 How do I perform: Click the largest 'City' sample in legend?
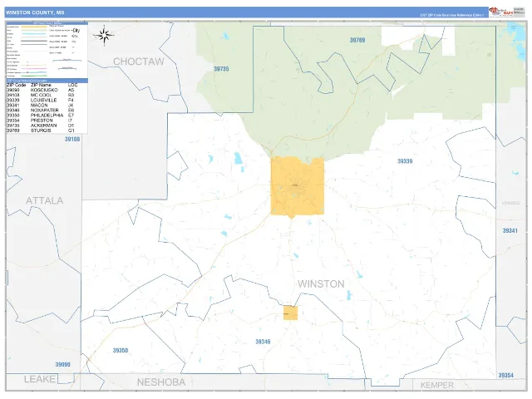point(76,31)
